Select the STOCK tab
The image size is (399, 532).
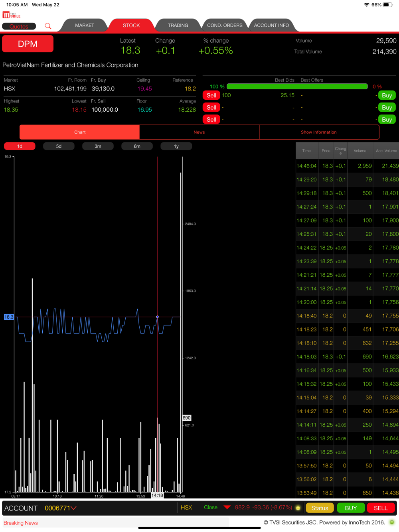pos(131,25)
